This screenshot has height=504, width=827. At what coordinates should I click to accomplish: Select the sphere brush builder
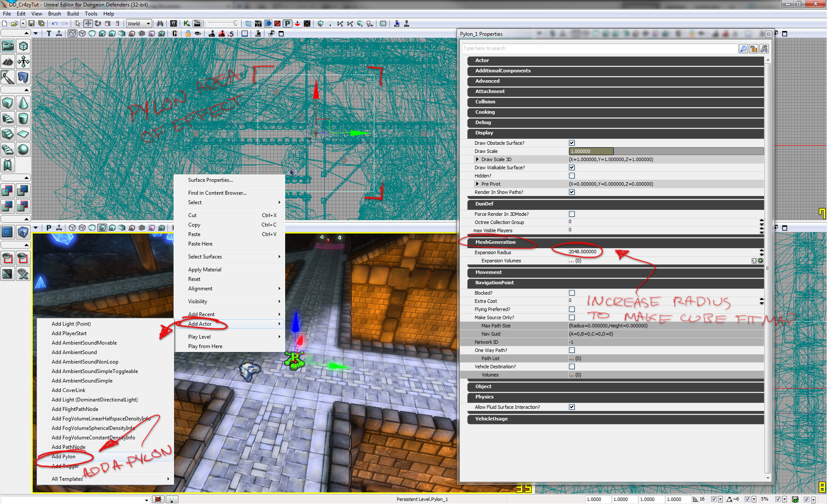click(x=23, y=149)
